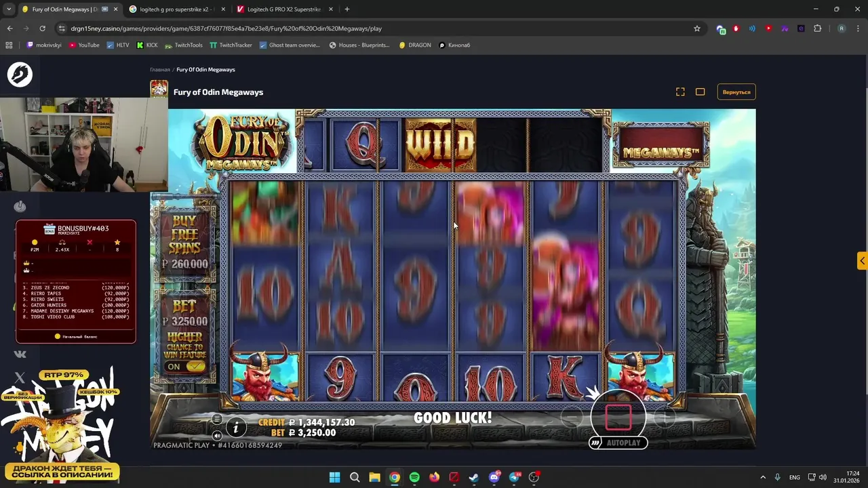Open a new browser tab
Screen dimensions: 868x488
pyautogui.click(x=347, y=9)
